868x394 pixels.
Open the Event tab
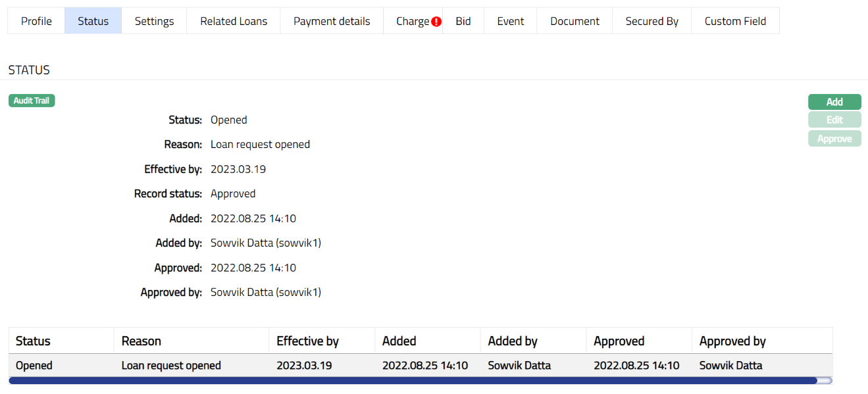[511, 21]
